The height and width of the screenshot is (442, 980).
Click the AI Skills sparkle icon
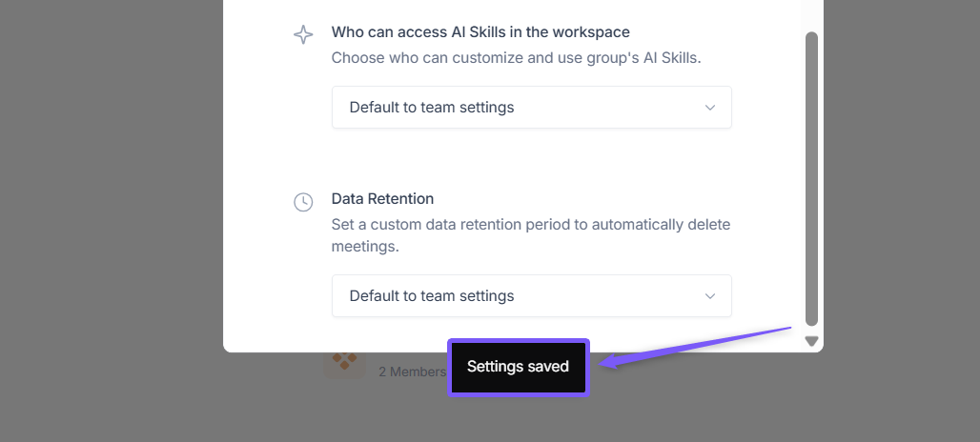click(303, 35)
